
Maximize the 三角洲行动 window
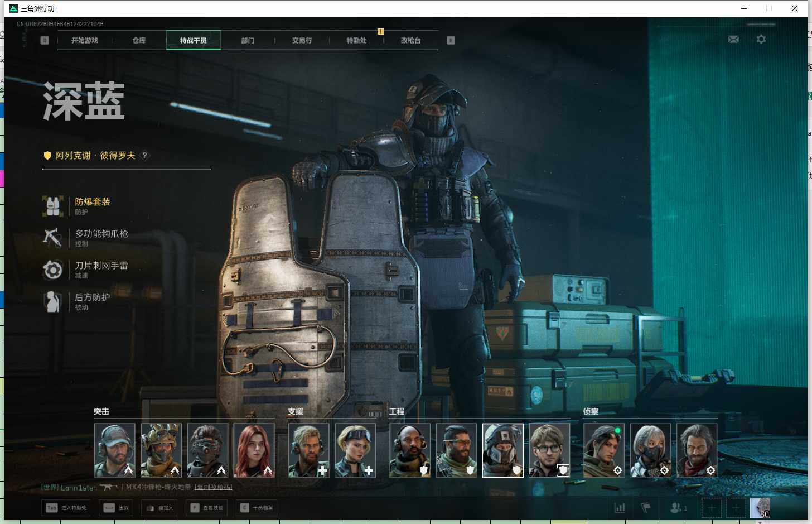769,8
